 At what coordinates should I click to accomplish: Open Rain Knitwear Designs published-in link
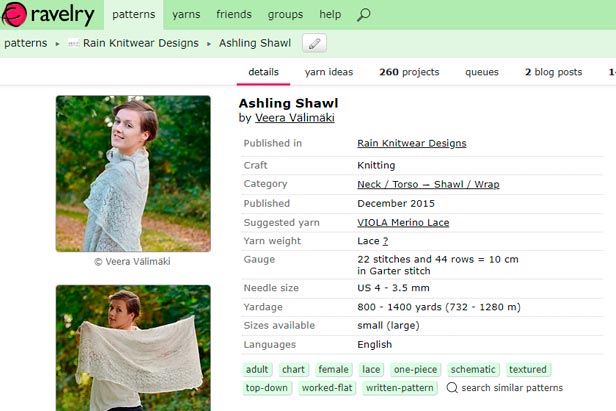click(x=412, y=143)
